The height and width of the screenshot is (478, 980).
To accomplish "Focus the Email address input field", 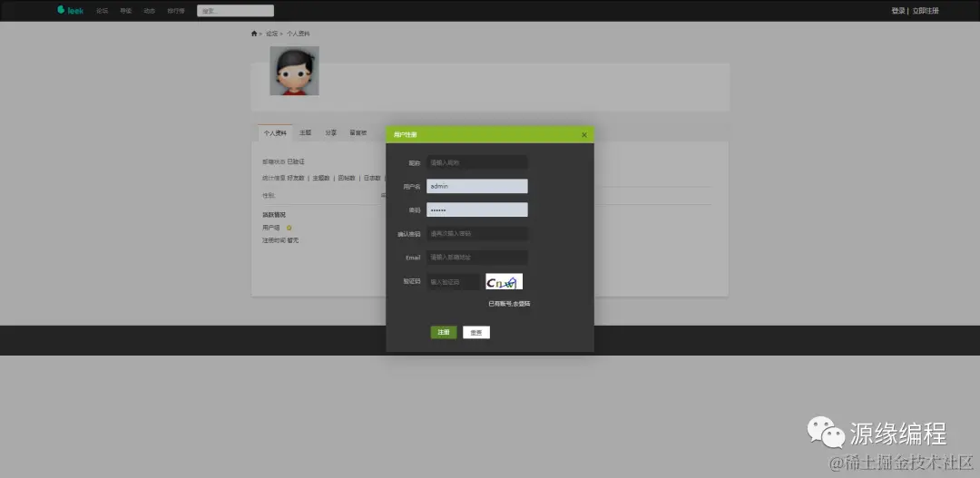I will (477, 258).
